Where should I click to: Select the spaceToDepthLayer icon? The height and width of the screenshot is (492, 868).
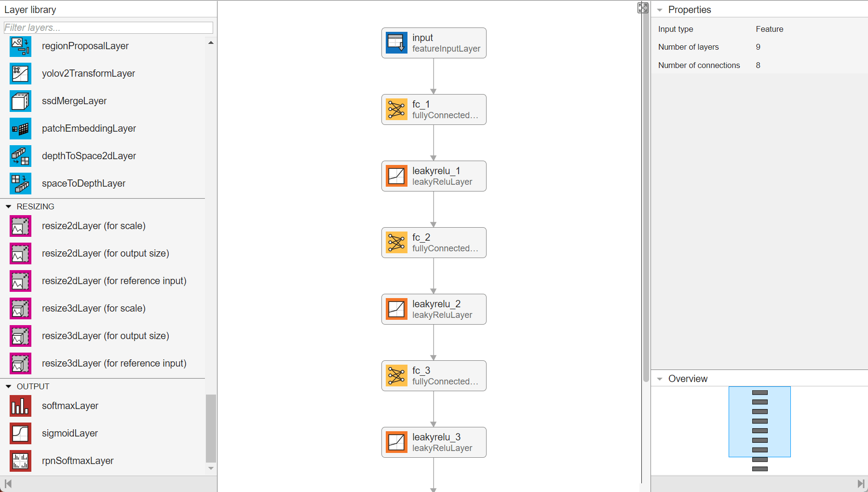(20, 183)
